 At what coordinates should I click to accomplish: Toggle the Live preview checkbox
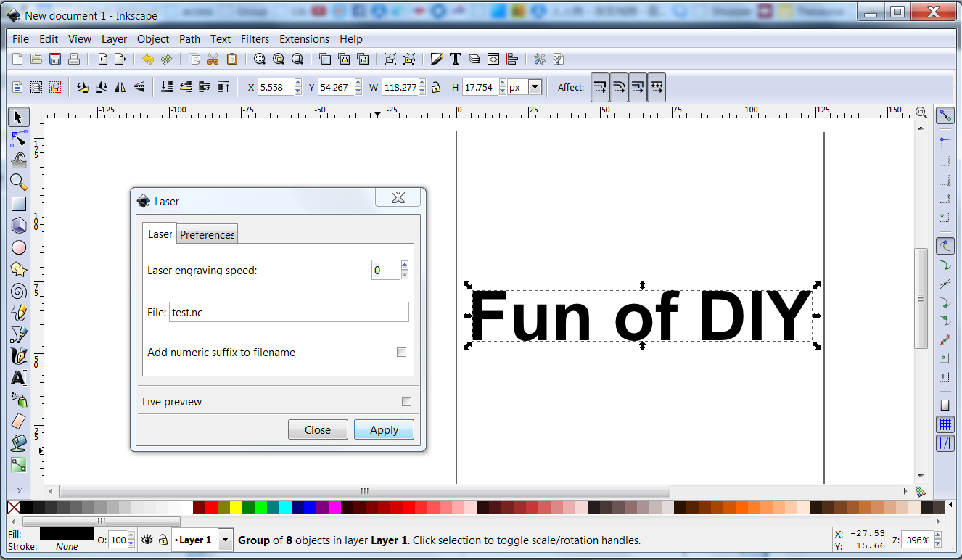point(406,402)
